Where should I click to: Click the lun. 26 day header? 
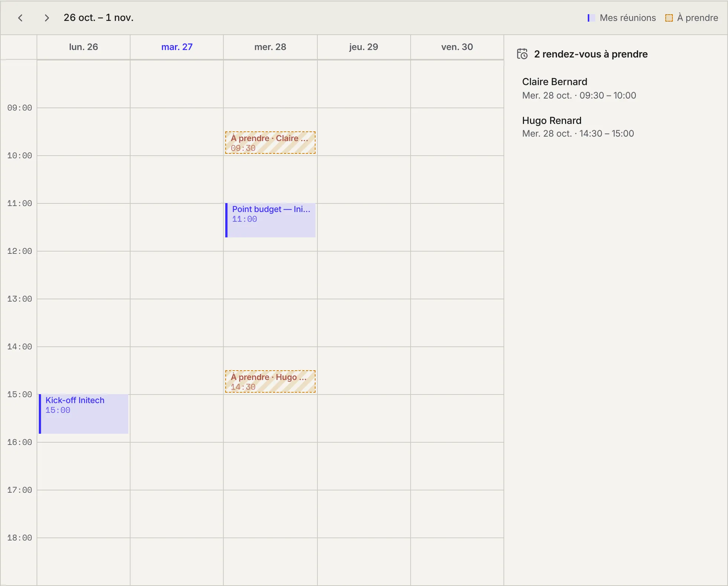point(84,47)
